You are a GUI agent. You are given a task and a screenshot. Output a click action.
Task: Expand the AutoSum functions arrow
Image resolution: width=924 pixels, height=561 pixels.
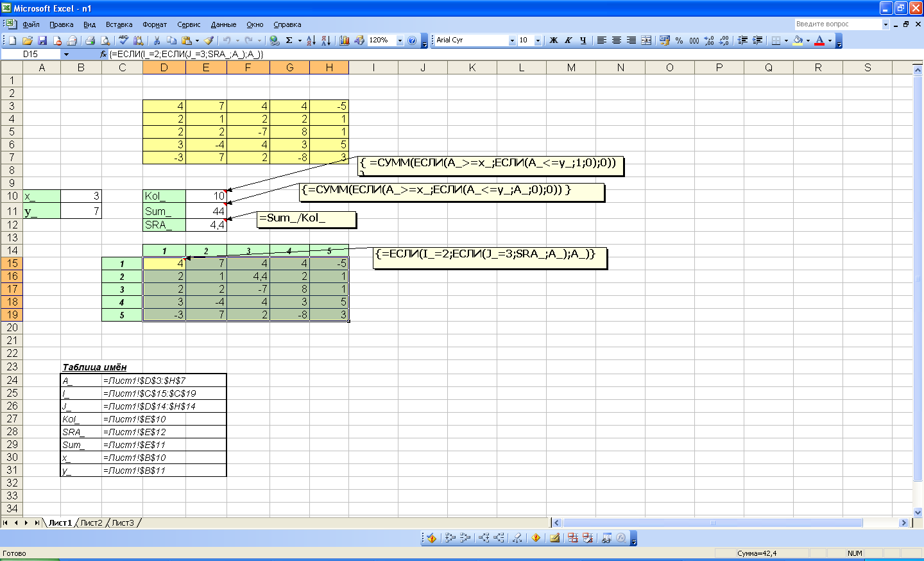[x=300, y=40]
